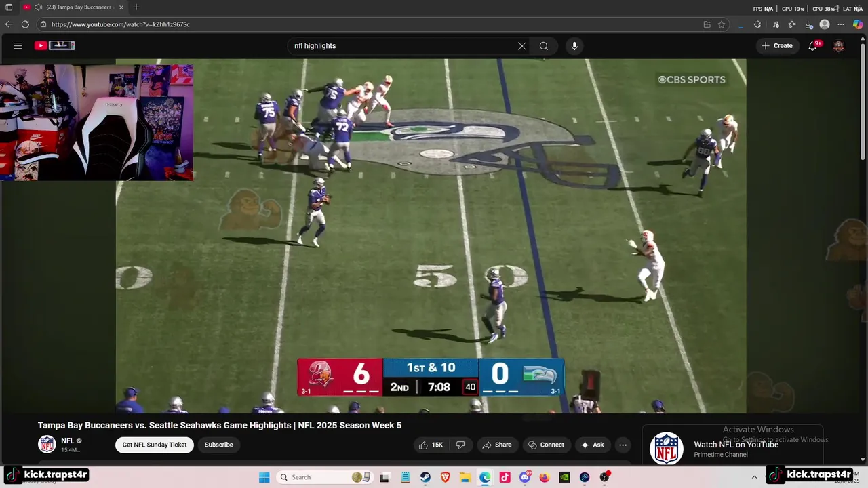Focus the YouTube search box

click(403, 46)
